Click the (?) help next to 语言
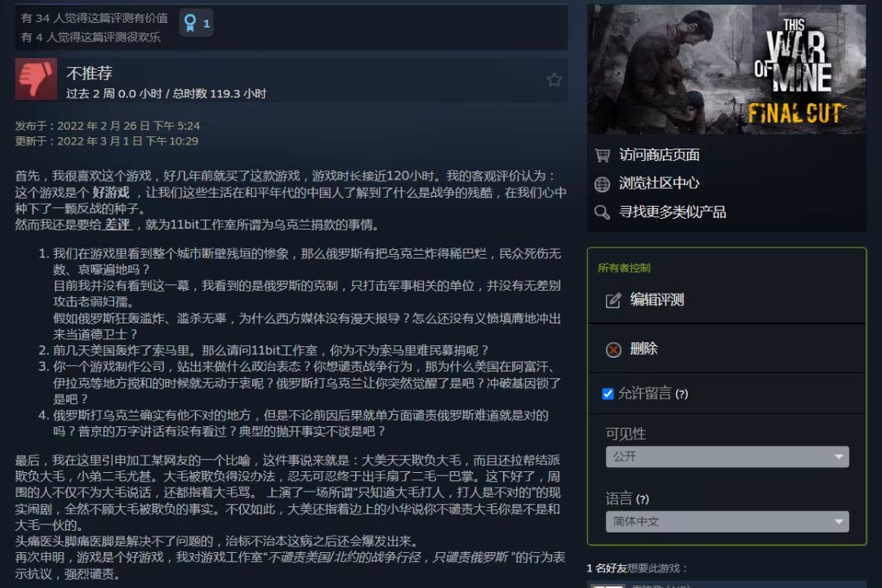This screenshot has width=882, height=588. point(643,499)
